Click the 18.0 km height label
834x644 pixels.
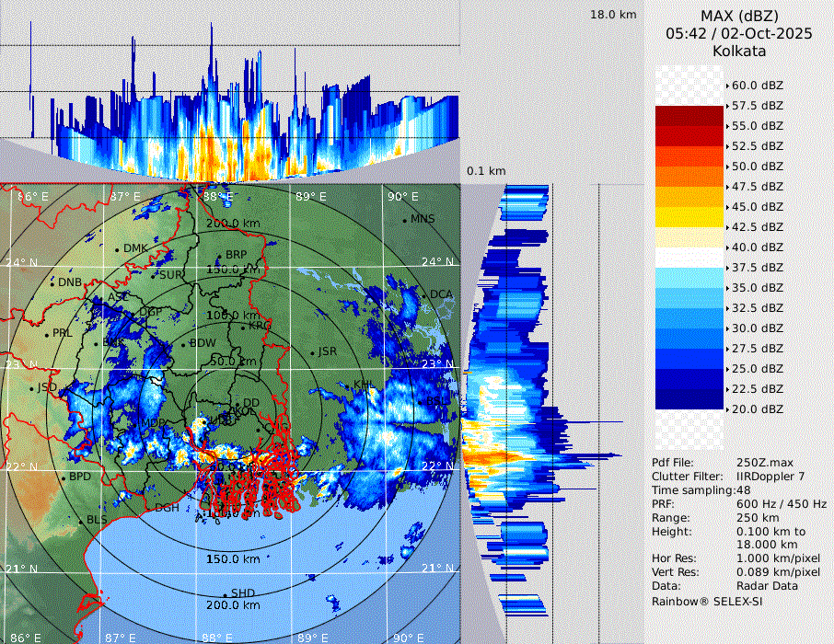[x=613, y=15]
